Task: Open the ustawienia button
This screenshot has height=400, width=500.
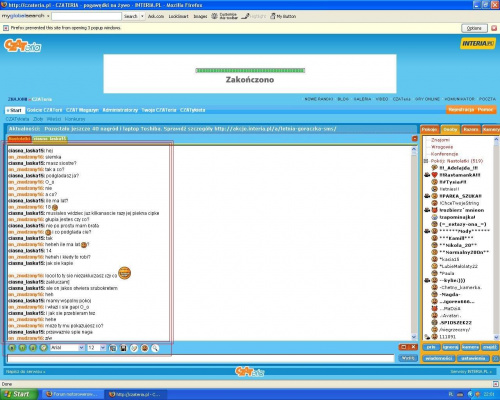Action: click(473, 359)
